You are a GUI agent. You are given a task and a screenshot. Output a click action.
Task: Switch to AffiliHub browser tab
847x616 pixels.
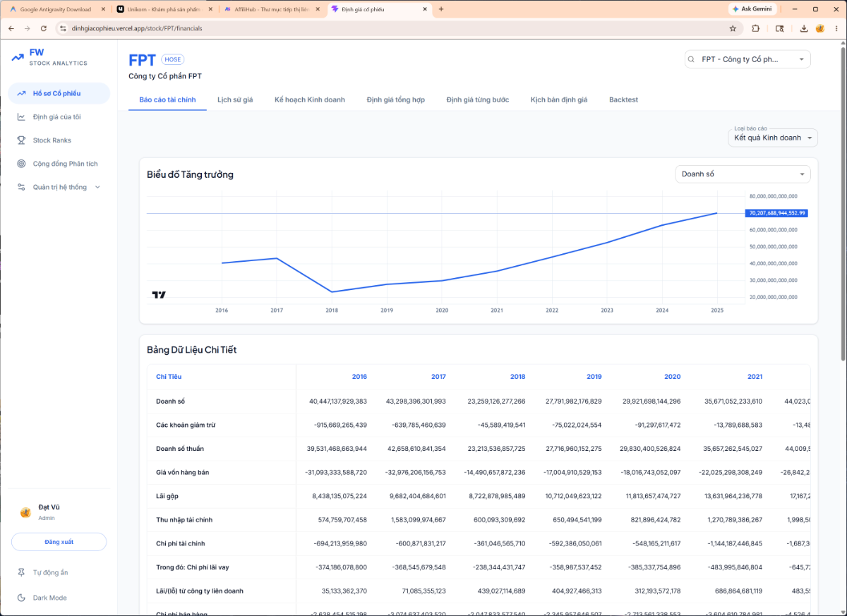point(270,9)
